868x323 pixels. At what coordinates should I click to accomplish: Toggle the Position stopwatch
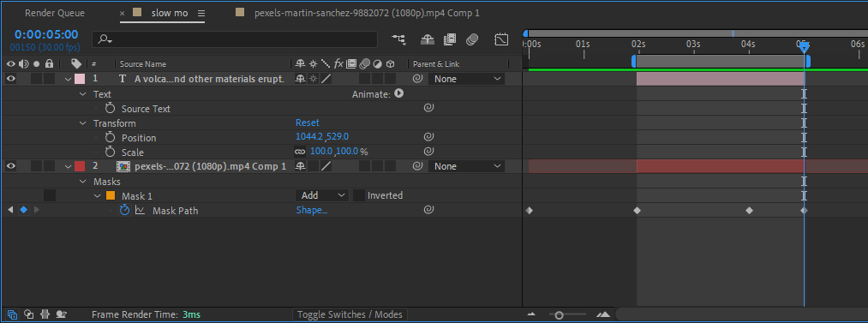click(111, 137)
